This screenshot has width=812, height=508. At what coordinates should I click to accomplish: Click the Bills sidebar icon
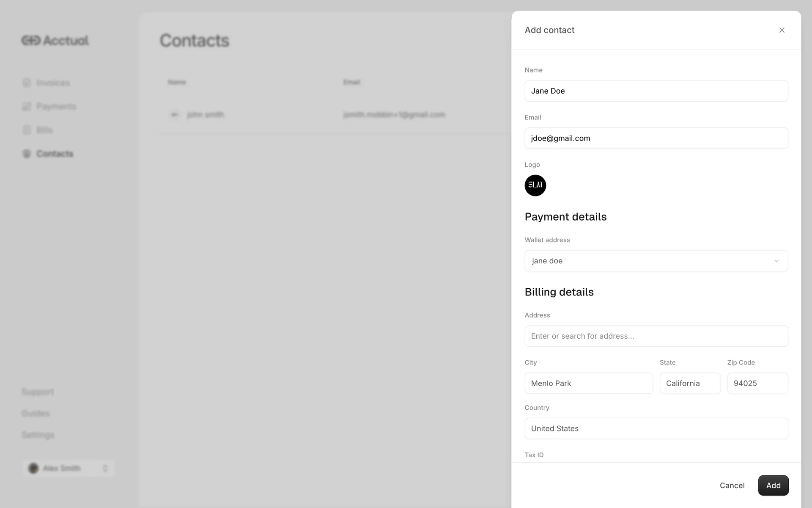[x=27, y=130]
